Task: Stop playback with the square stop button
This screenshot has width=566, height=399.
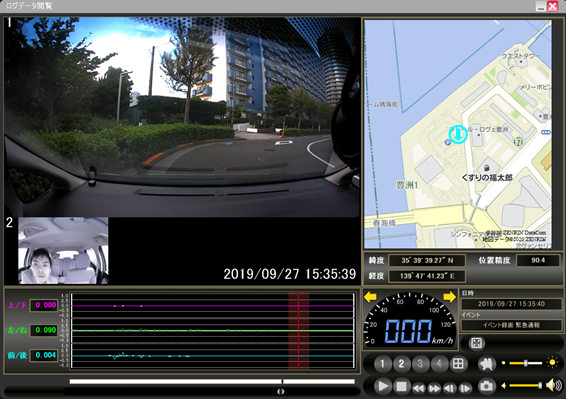Action: pos(401,386)
